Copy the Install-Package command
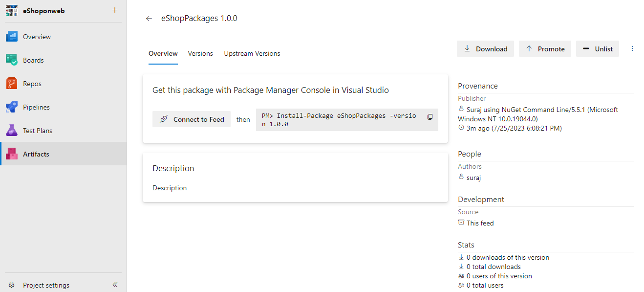 coord(430,117)
